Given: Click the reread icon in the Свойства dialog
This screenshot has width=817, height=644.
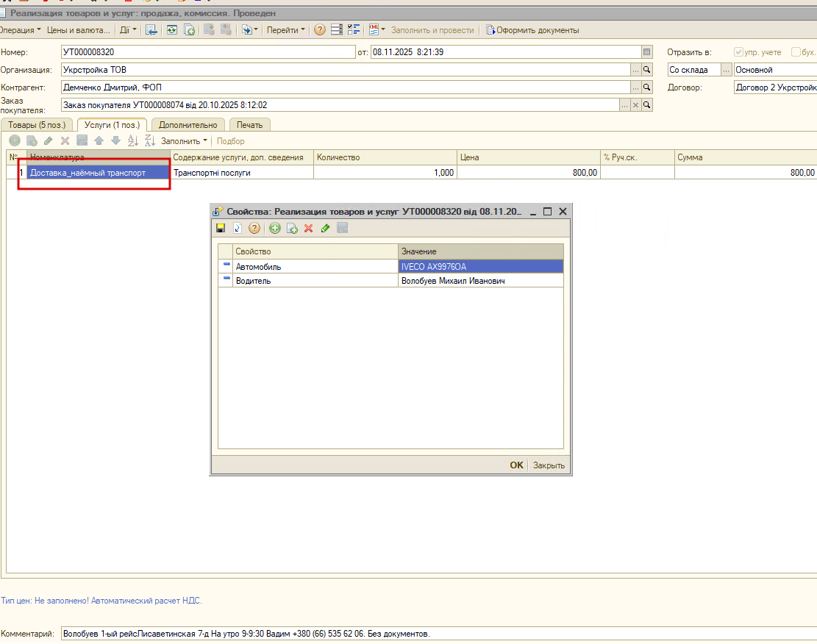Looking at the screenshot, I should (x=238, y=228).
